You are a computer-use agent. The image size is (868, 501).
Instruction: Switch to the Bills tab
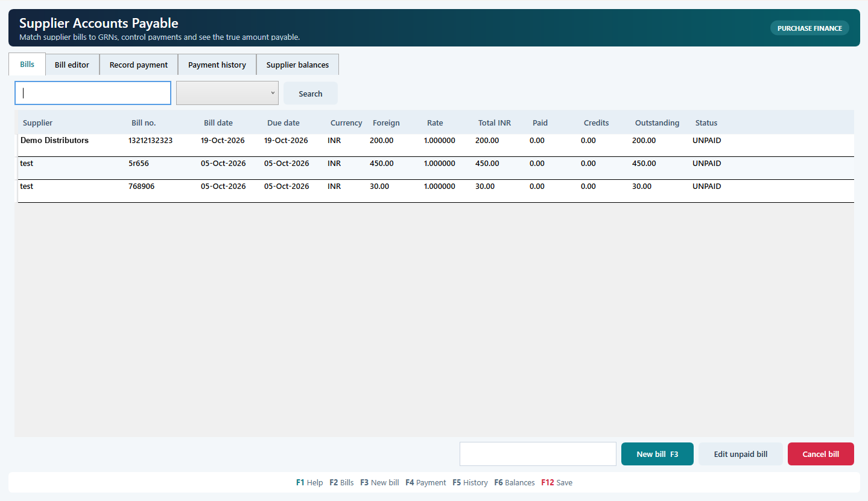coord(27,64)
